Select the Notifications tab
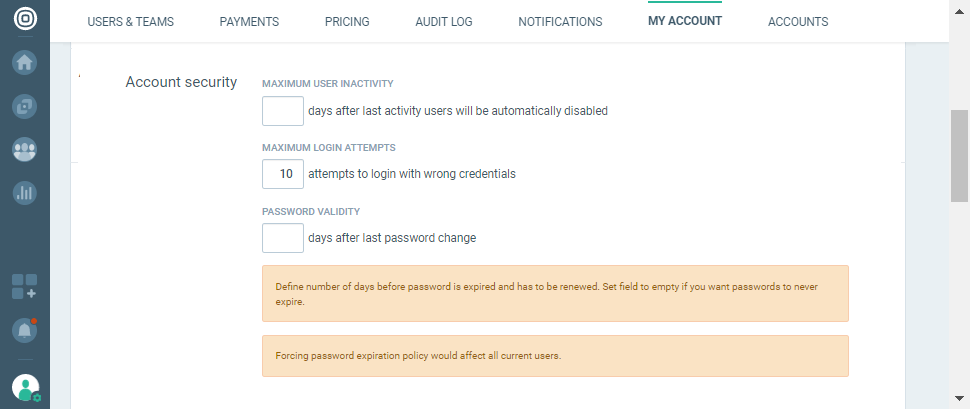Viewport: 970px width, 409px height. (x=560, y=22)
